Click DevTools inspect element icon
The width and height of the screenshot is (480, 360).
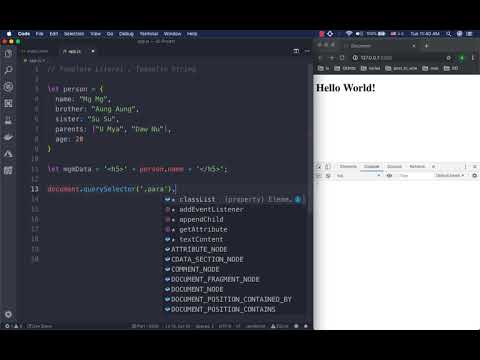[319, 166]
